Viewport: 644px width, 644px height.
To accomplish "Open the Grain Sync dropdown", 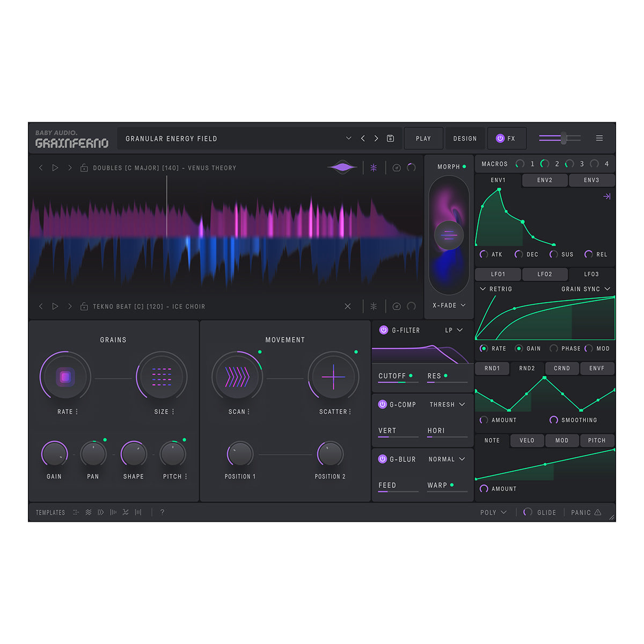I will coord(607,289).
